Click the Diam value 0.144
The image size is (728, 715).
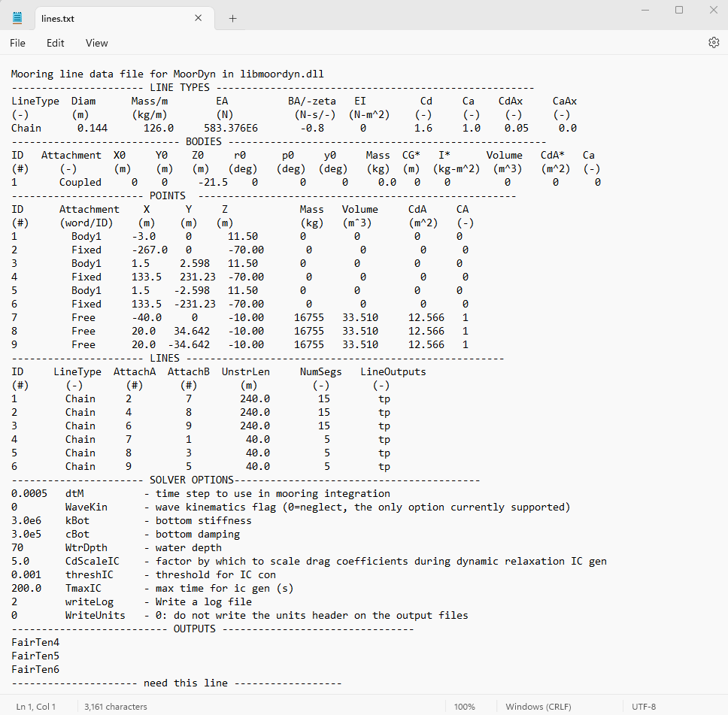pos(93,128)
